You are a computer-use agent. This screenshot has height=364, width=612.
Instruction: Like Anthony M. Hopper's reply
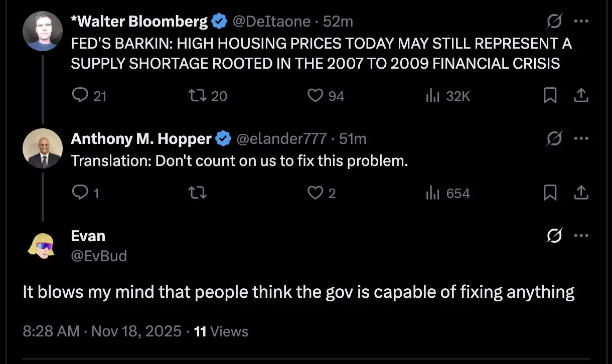(x=315, y=193)
